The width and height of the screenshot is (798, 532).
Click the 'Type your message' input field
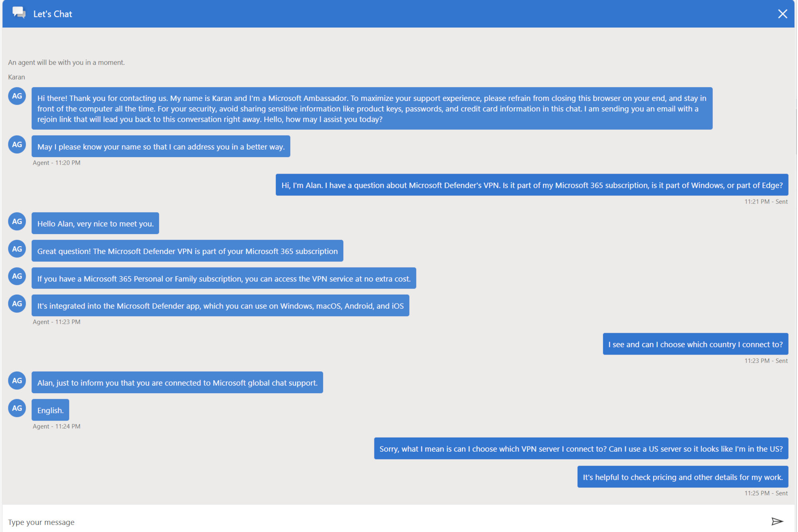click(391, 521)
